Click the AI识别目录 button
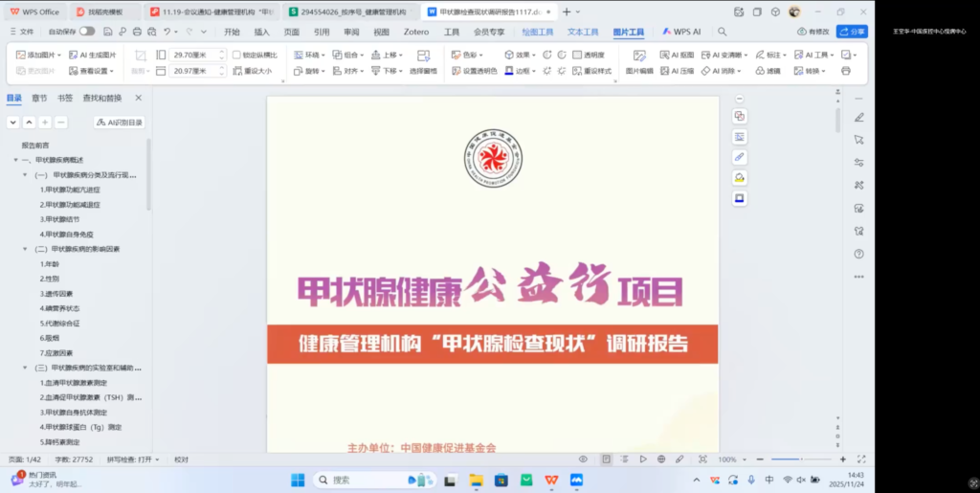 pyautogui.click(x=120, y=123)
